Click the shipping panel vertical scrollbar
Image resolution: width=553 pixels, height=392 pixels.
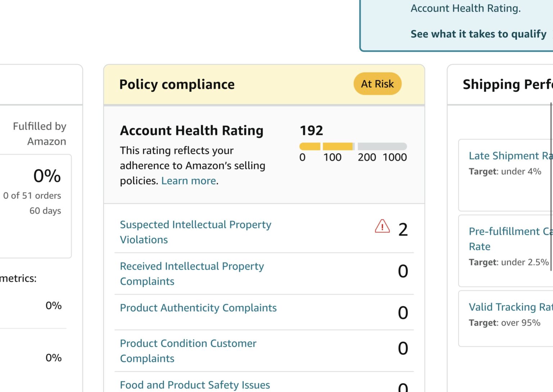pos(551,187)
